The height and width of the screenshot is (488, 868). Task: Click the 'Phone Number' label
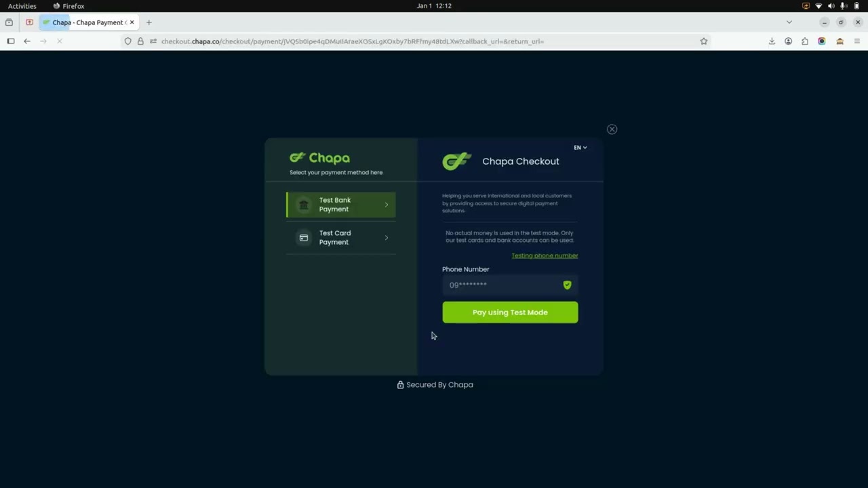(466, 270)
